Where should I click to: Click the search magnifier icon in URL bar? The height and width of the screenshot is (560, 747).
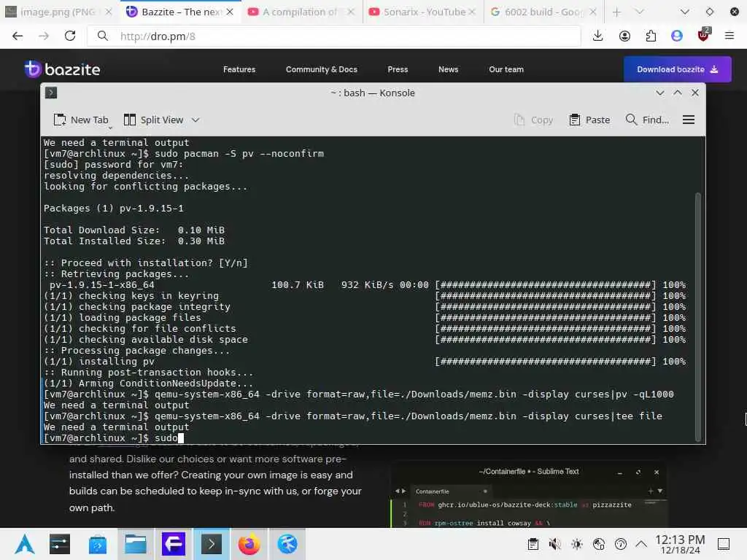(102, 36)
